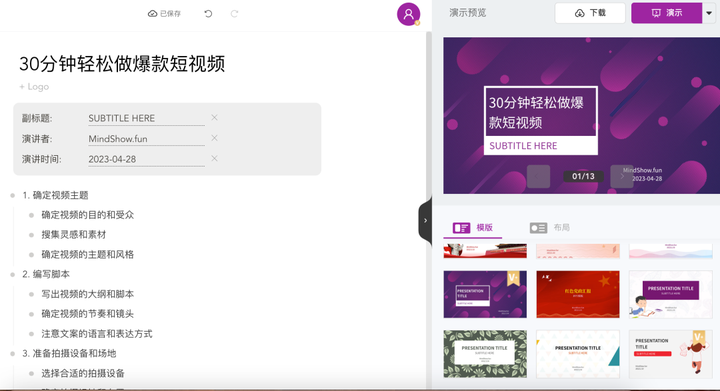This screenshot has width=720, height=391.
Task: Click the Add Logo link
Action: (34, 87)
